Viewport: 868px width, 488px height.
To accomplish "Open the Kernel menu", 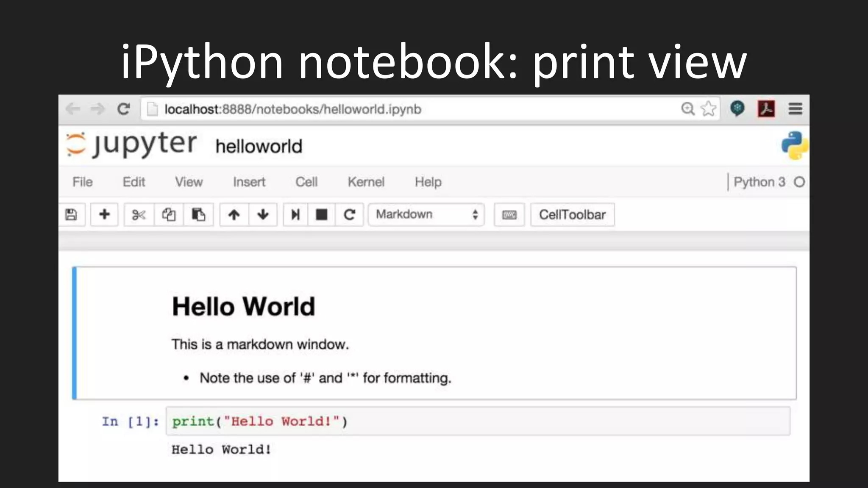I will click(x=366, y=182).
